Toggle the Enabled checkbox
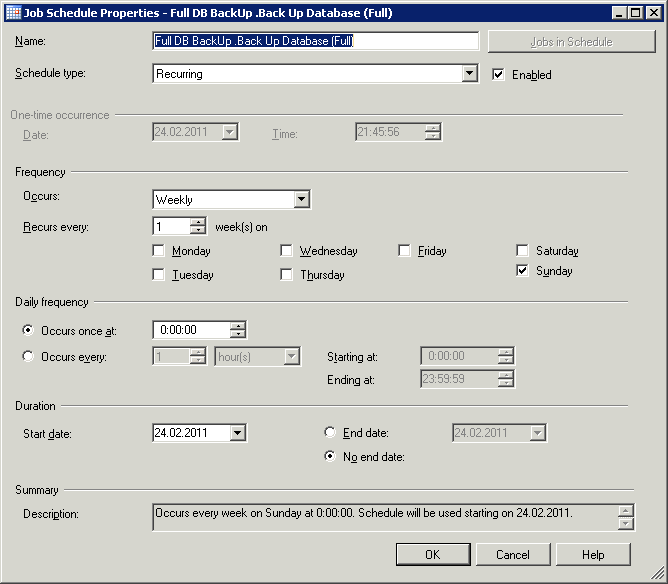 [498, 75]
